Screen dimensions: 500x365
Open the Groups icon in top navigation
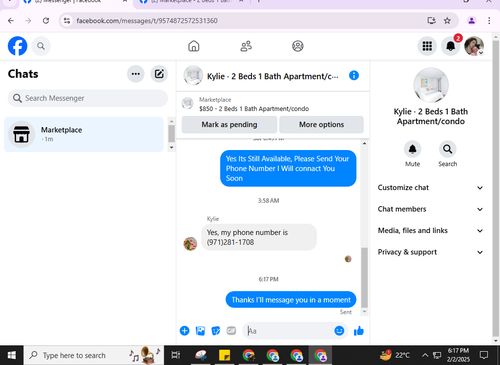point(298,46)
